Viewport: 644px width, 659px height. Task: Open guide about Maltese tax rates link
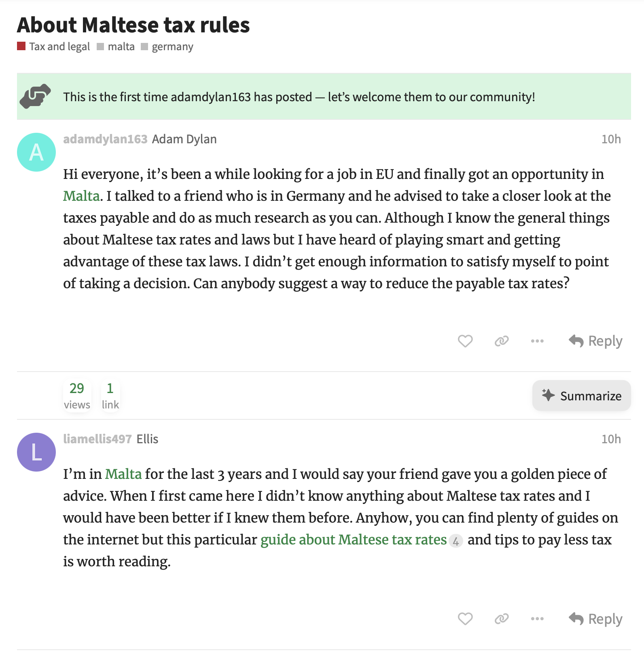click(x=353, y=540)
